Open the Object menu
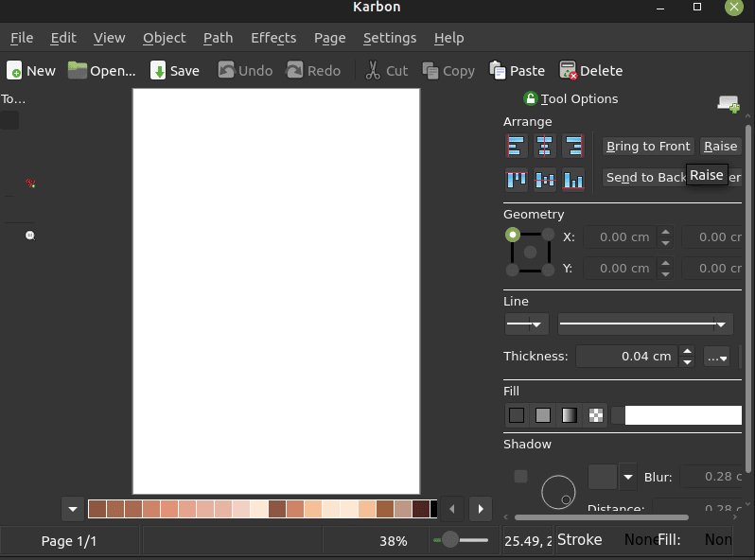Image resolution: width=755 pixels, height=560 pixels. (x=165, y=38)
